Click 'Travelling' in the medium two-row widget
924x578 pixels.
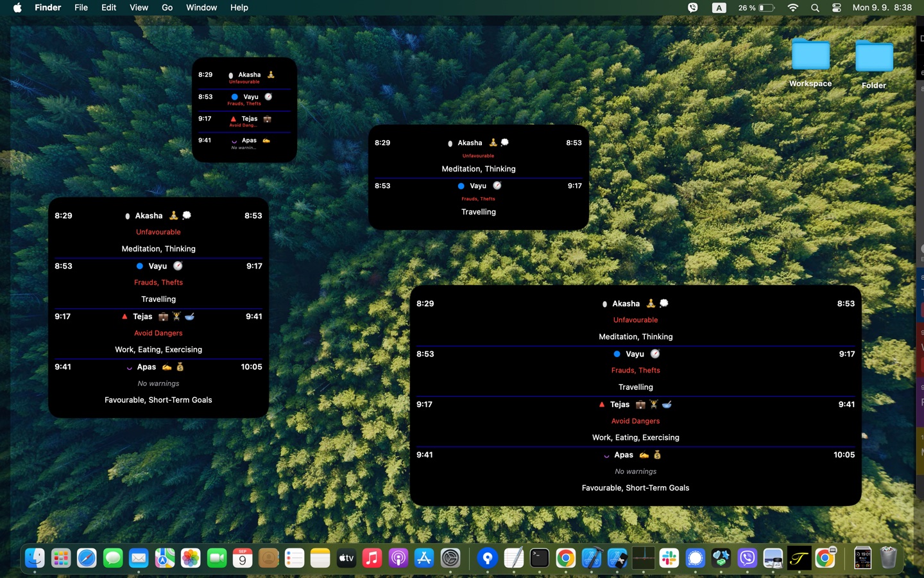pos(479,212)
